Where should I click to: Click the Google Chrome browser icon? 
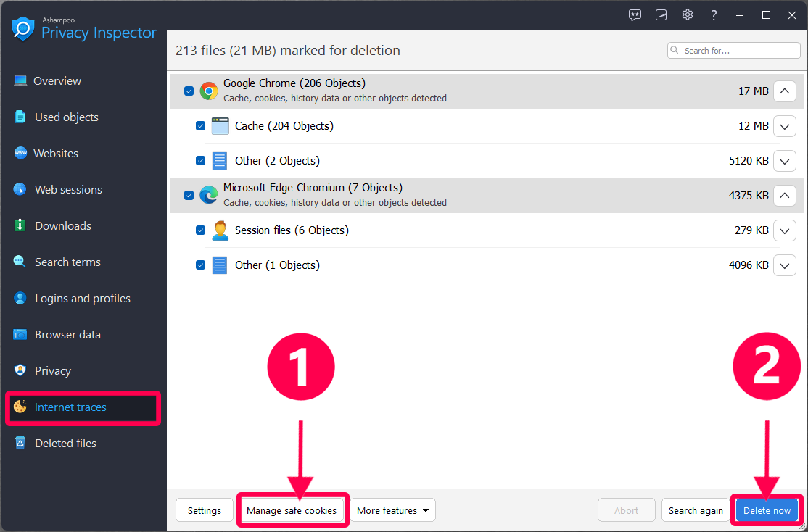[x=209, y=91]
